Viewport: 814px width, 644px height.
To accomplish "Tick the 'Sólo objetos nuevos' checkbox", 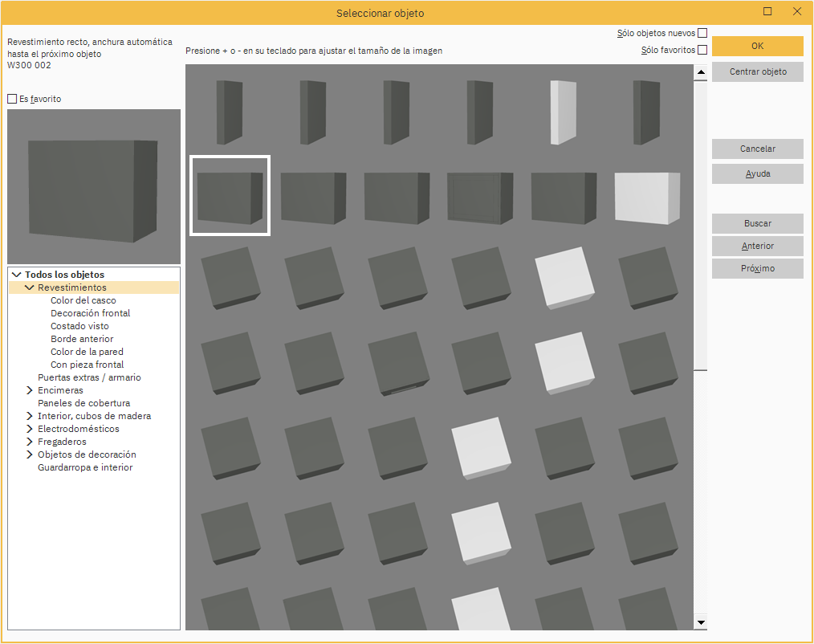I will [x=702, y=34].
